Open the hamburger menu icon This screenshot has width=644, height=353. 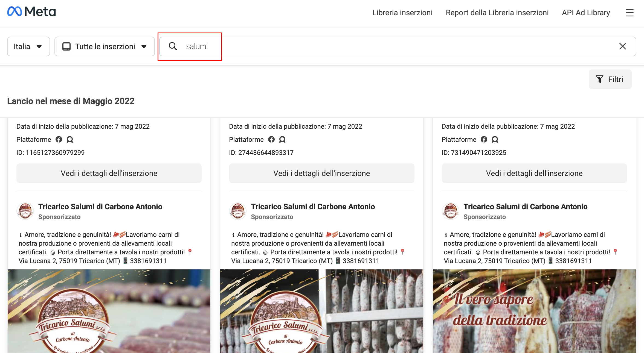(x=630, y=13)
